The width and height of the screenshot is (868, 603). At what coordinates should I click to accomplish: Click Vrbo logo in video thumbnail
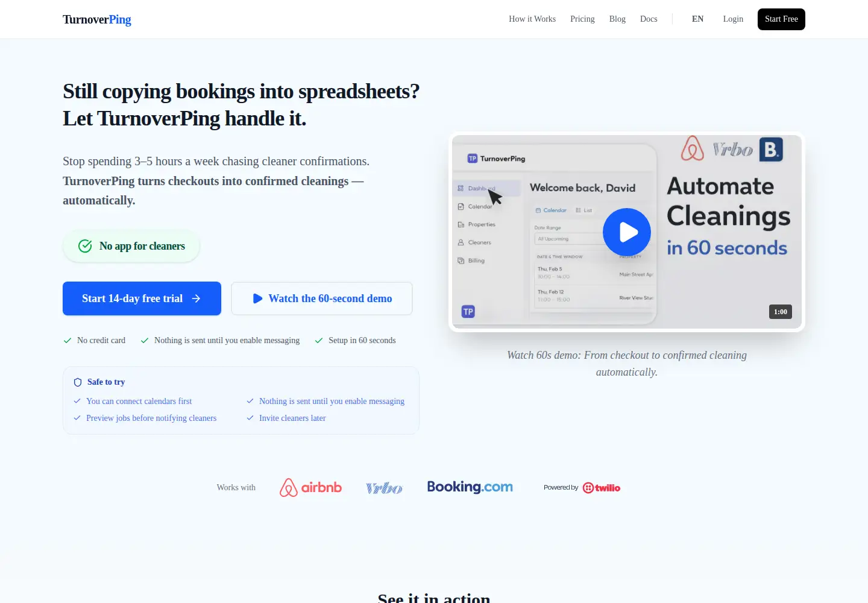point(733,150)
